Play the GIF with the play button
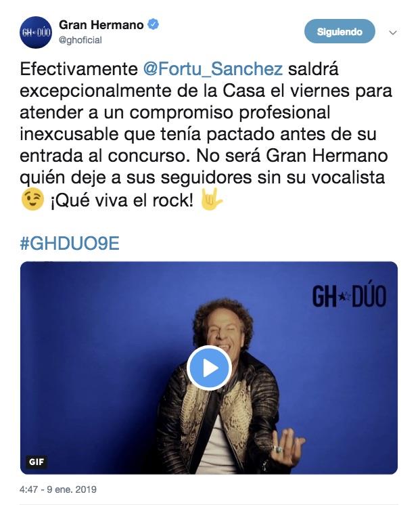This screenshot has height=505, width=420. tap(209, 368)
